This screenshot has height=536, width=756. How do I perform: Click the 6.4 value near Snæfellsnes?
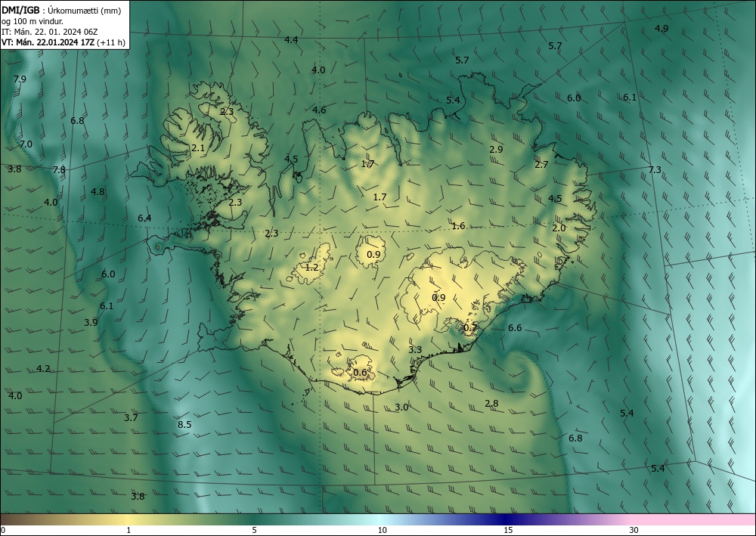pos(144,218)
